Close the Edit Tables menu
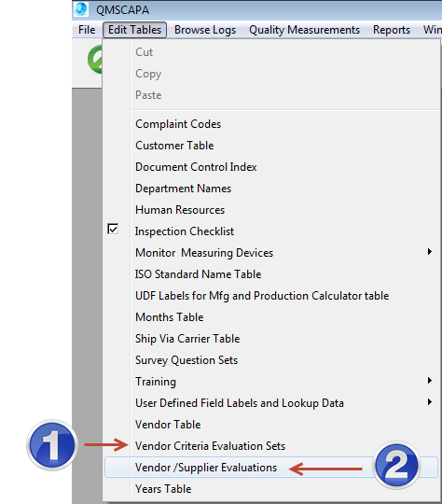Screen dimensions: 442x504 [134, 30]
